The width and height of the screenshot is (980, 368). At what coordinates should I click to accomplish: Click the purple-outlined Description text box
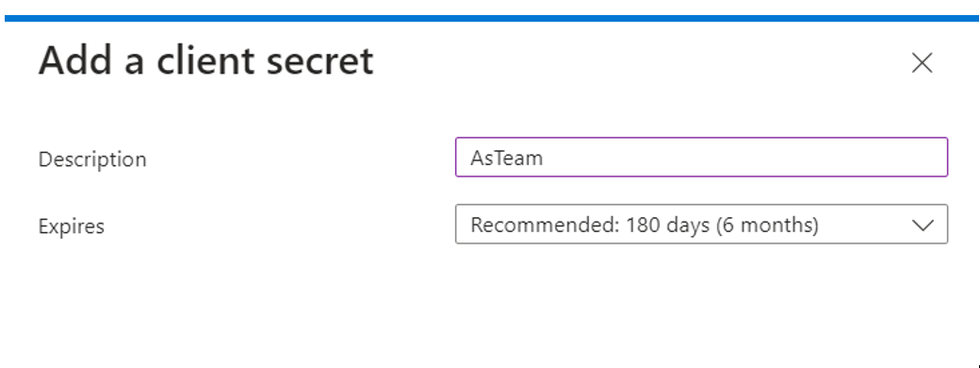point(701,157)
